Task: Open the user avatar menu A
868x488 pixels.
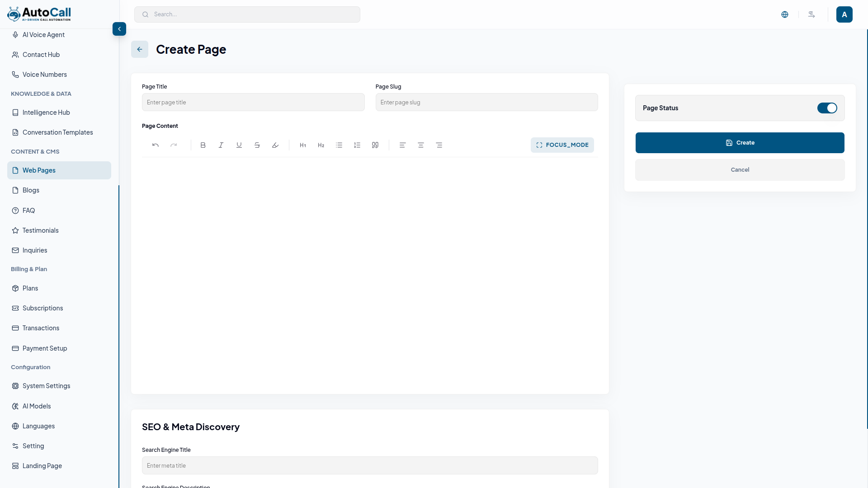Action: click(844, 14)
